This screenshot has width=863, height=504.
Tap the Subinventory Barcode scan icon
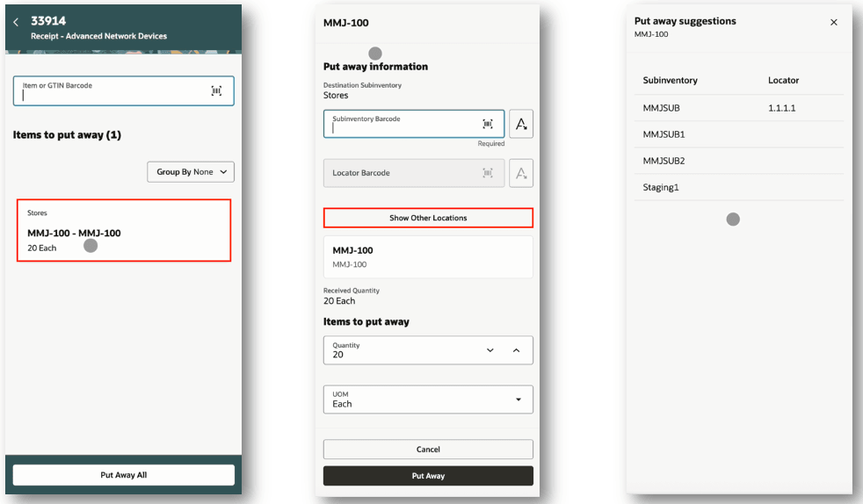pyautogui.click(x=488, y=124)
